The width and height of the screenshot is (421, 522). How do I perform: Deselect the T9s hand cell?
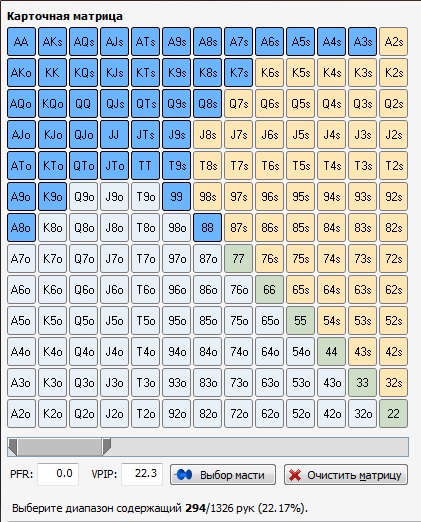[x=176, y=166]
